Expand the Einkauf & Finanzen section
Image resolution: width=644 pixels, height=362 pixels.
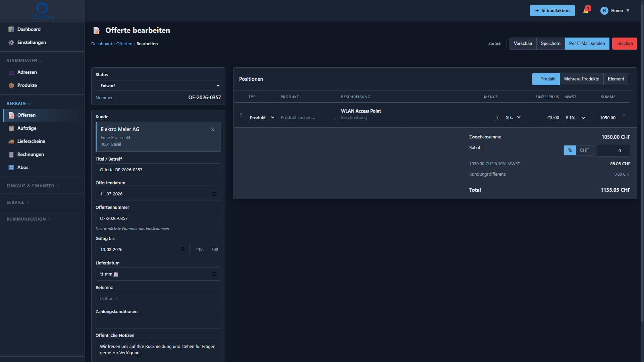tap(33, 186)
